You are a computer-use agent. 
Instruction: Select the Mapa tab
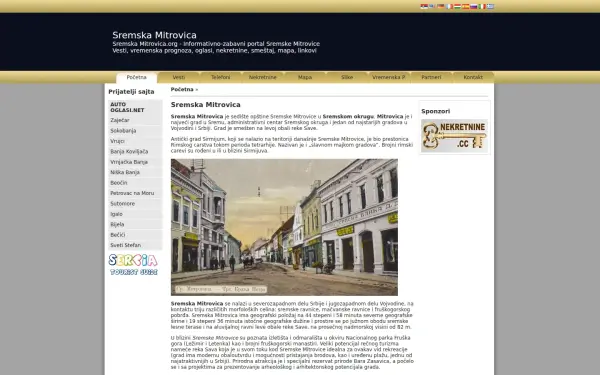pos(305,77)
